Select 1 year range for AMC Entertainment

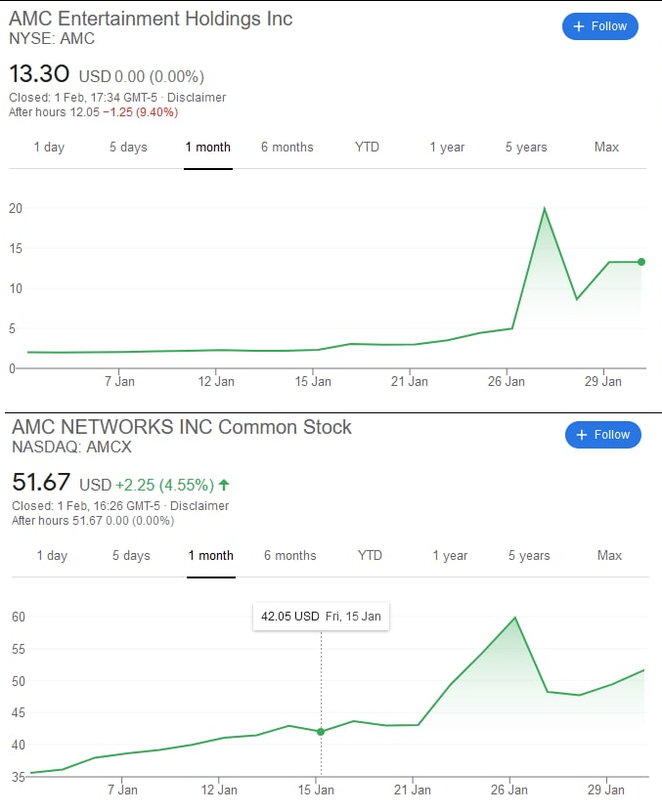coord(447,148)
